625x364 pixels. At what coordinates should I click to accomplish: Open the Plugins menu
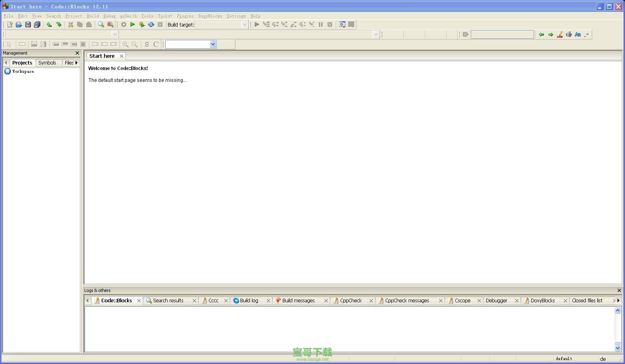coord(185,16)
